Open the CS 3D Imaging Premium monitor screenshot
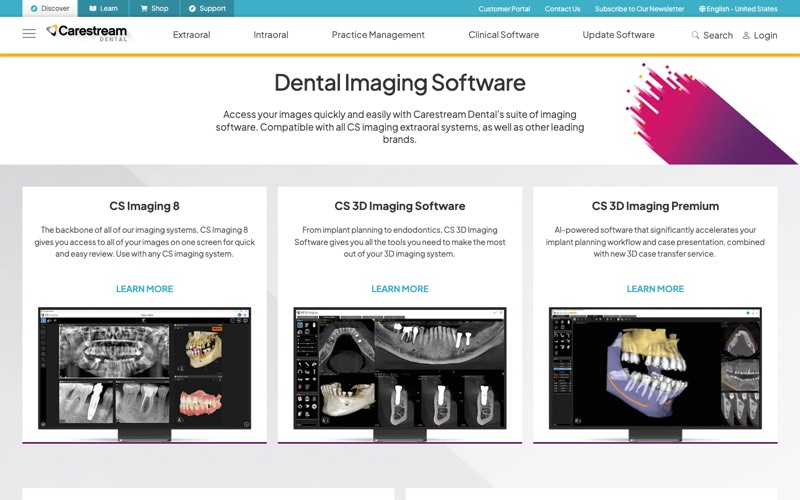This screenshot has width=800, height=500. [655, 373]
